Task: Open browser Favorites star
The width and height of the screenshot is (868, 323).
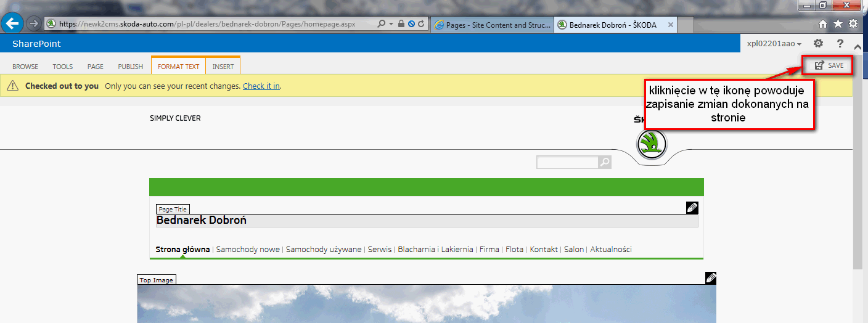Action: (x=838, y=24)
